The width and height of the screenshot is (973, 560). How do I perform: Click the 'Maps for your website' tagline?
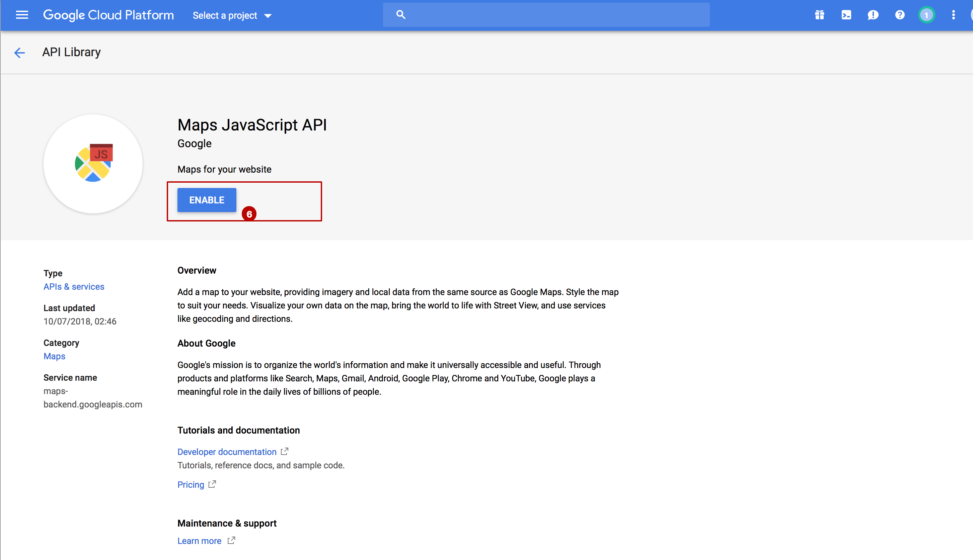click(x=224, y=169)
